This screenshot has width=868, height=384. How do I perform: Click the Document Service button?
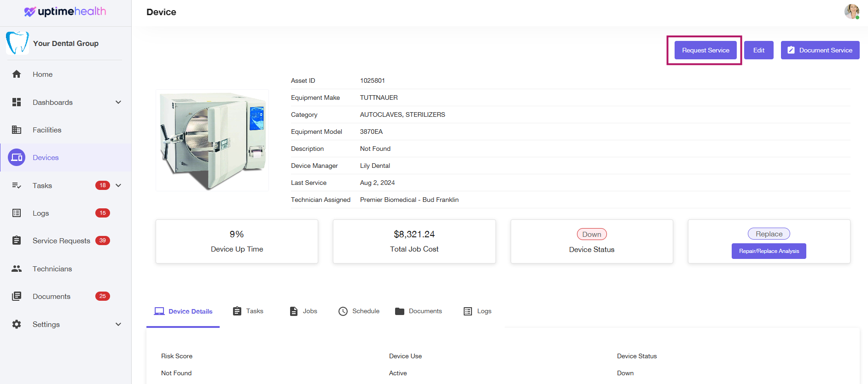820,50
